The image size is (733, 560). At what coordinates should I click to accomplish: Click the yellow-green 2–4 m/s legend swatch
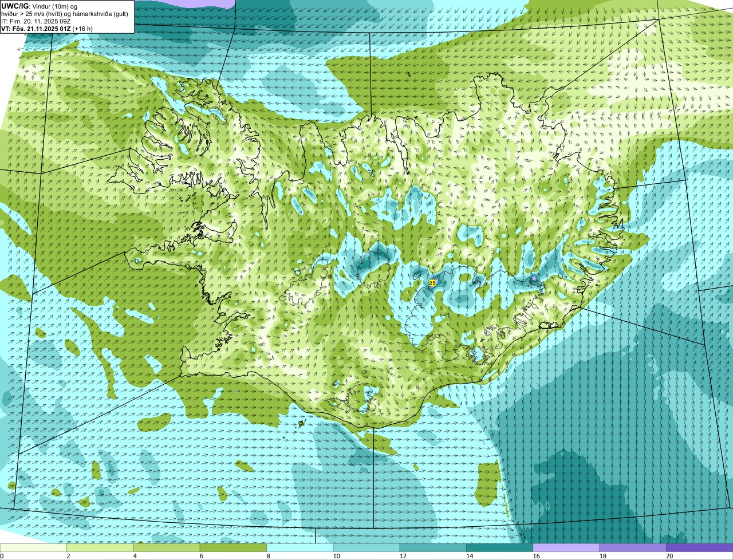click(100, 547)
